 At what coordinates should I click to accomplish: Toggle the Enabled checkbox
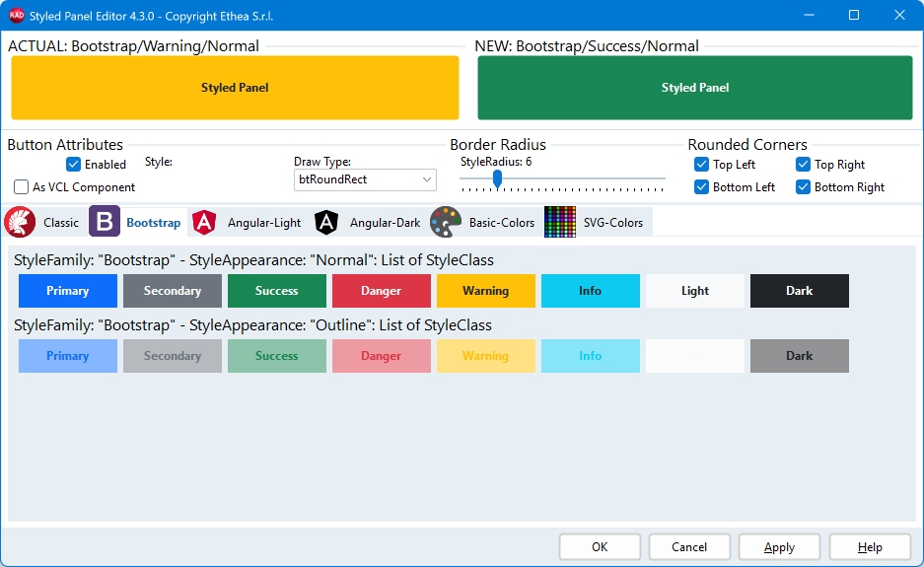point(73,165)
